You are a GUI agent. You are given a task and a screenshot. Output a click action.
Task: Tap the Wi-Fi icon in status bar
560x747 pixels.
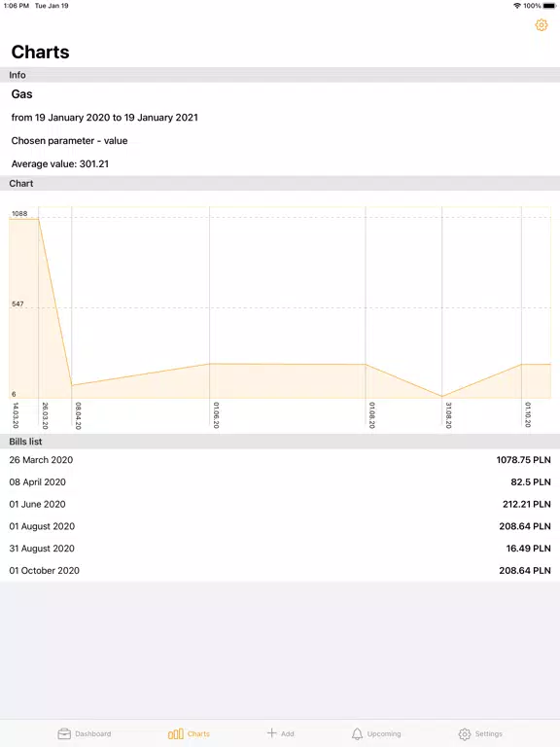click(517, 6)
